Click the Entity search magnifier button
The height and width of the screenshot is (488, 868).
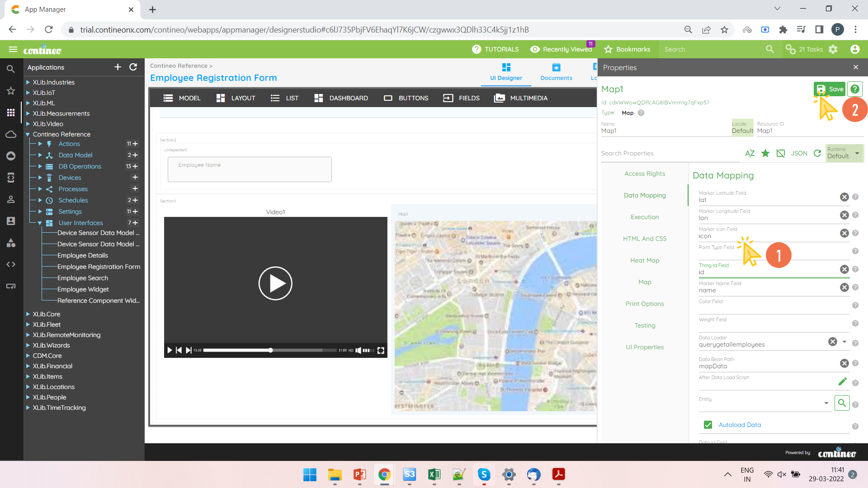[x=842, y=403]
